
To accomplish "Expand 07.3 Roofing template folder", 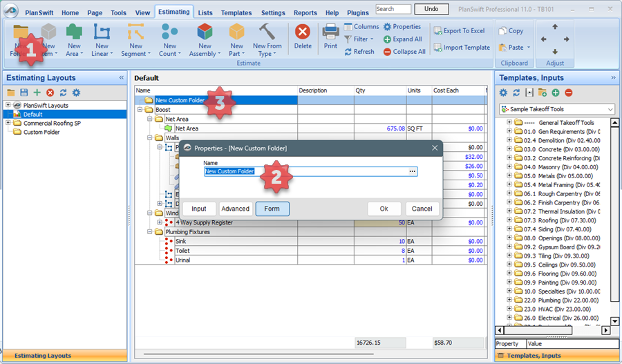I will pyautogui.click(x=509, y=220).
